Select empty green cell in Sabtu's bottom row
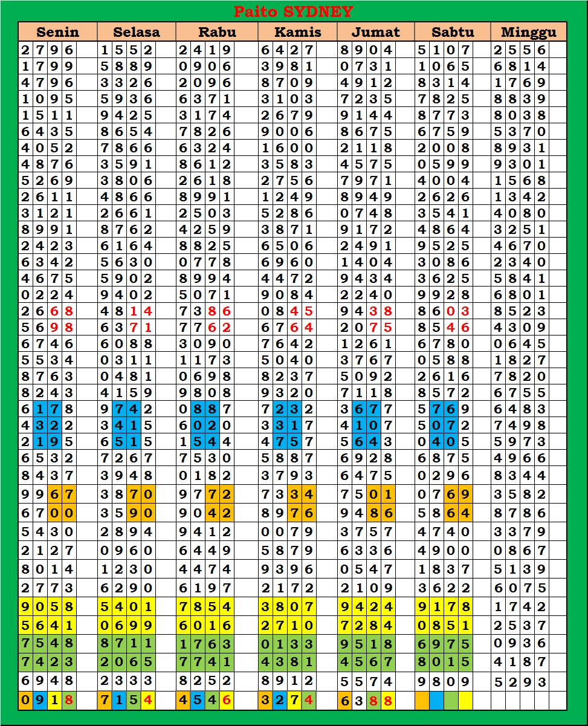Image resolution: width=588 pixels, height=726 pixels. coord(451,701)
